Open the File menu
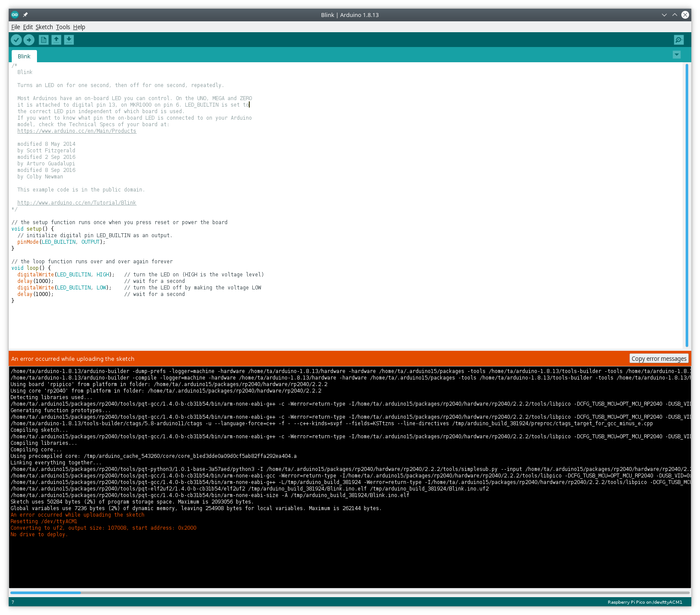Screen dimensions: 700x615 click(16, 27)
